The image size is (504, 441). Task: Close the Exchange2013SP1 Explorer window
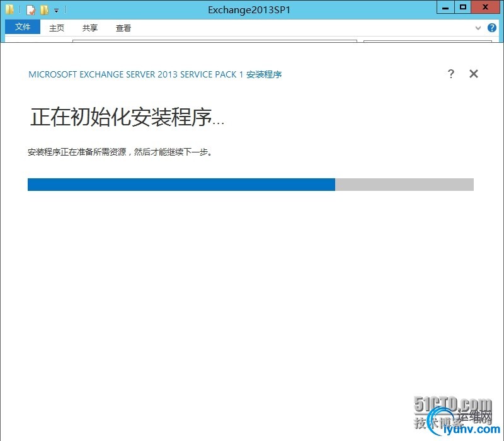[485, 8]
